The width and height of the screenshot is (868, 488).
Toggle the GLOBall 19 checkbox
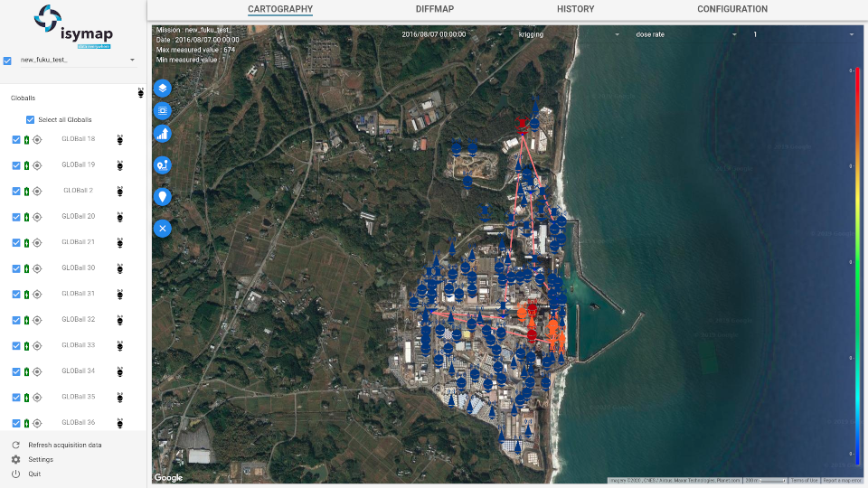(x=16, y=165)
